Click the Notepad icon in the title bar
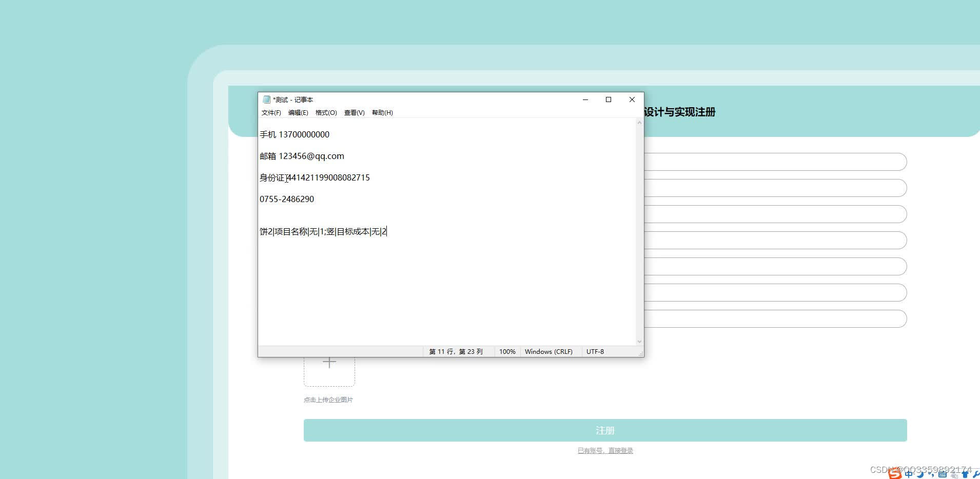 point(266,99)
